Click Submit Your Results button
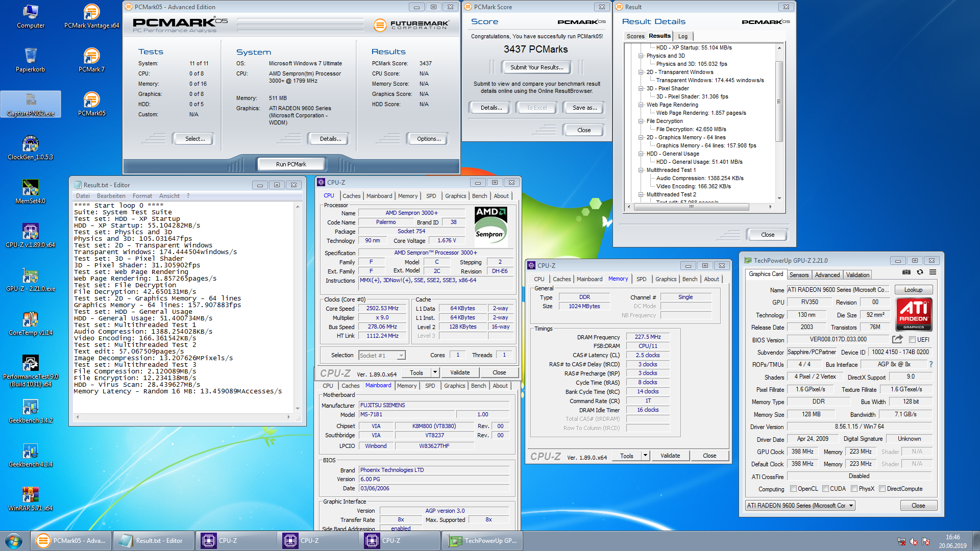 [x=537, y=67]
